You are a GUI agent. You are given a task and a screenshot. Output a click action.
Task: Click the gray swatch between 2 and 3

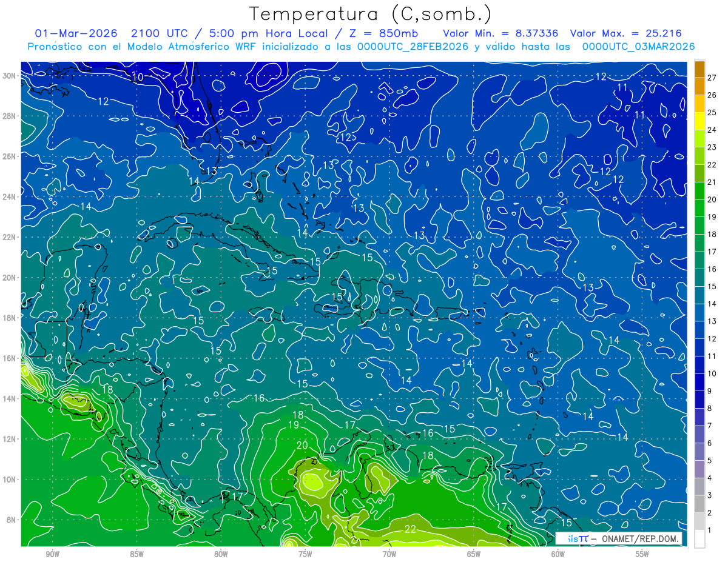(x=699, y=504)
